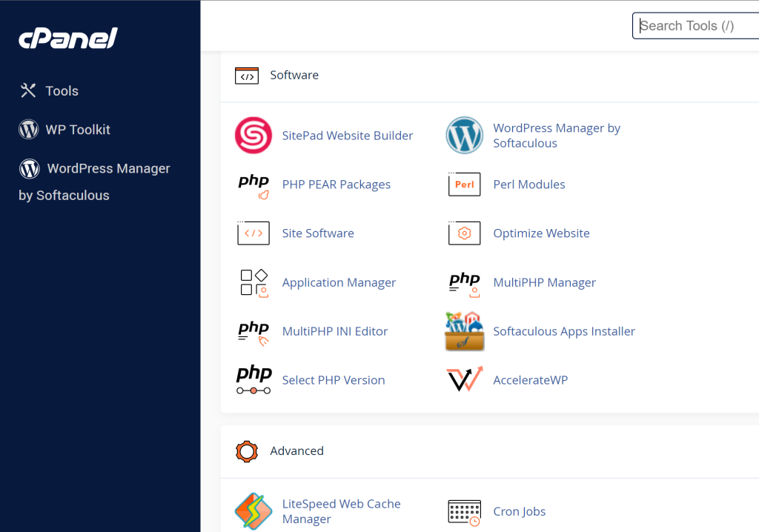Image resolution: width=759 pixels, height=532 pixels.
Task: Click the Software section code icon
Action: pos(247,76)
